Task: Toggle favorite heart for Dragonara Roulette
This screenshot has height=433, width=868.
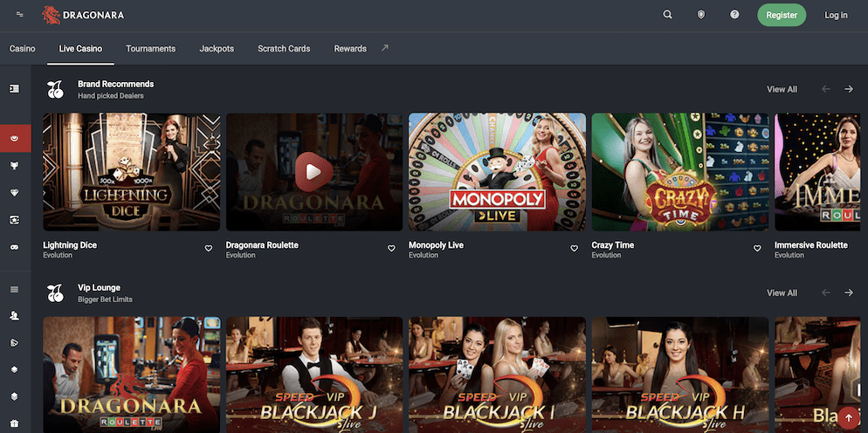Action: pyautogui.click(x=391, y=249)
